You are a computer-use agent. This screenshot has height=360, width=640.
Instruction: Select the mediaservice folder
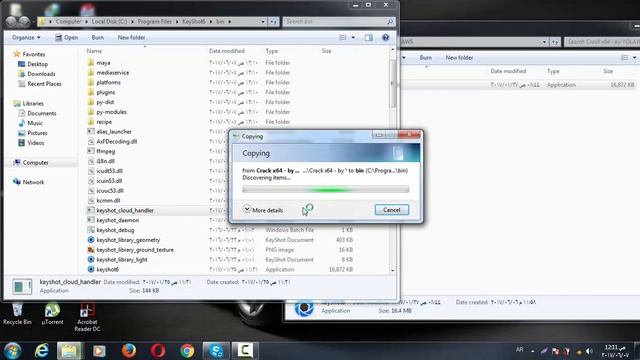coord(113,73)
